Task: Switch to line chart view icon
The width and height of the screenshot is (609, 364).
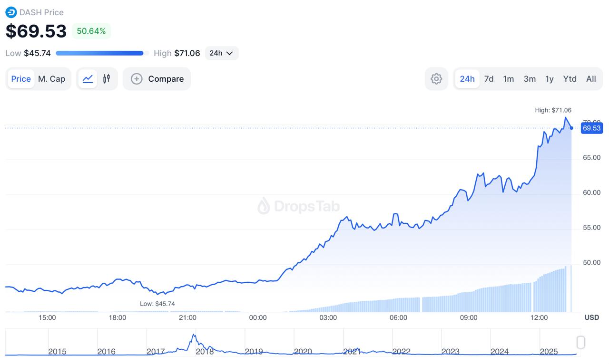Action: [88, 79]
